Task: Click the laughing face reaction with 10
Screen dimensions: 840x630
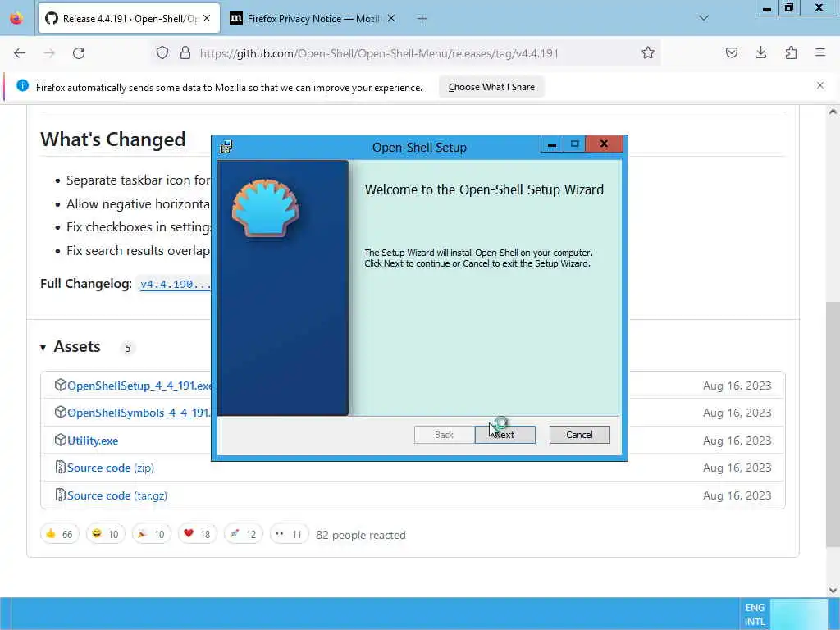Action: [x=105, y=534]
